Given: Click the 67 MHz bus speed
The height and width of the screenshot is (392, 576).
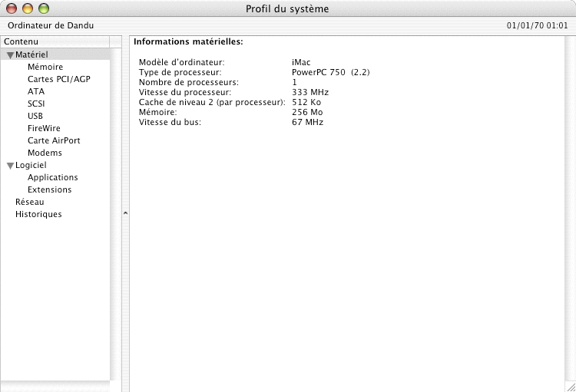Looking at the screenshot, I should point(307,122).
